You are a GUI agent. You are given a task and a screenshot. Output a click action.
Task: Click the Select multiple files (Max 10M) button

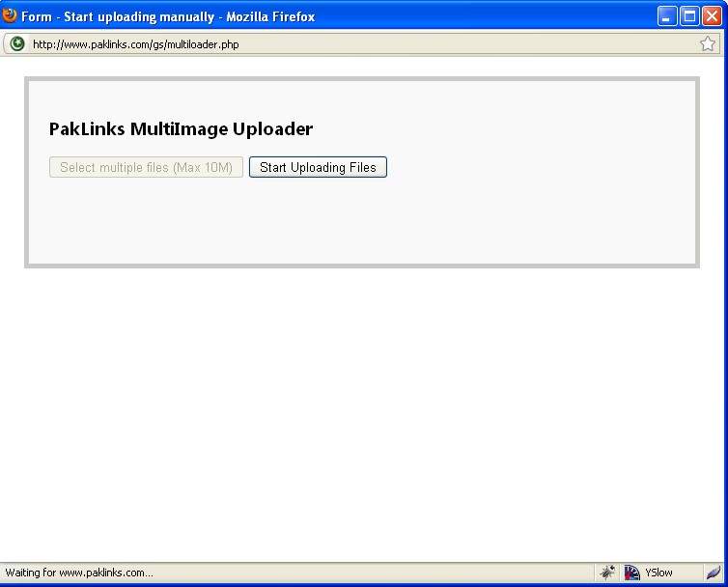[x=146, y=167]
